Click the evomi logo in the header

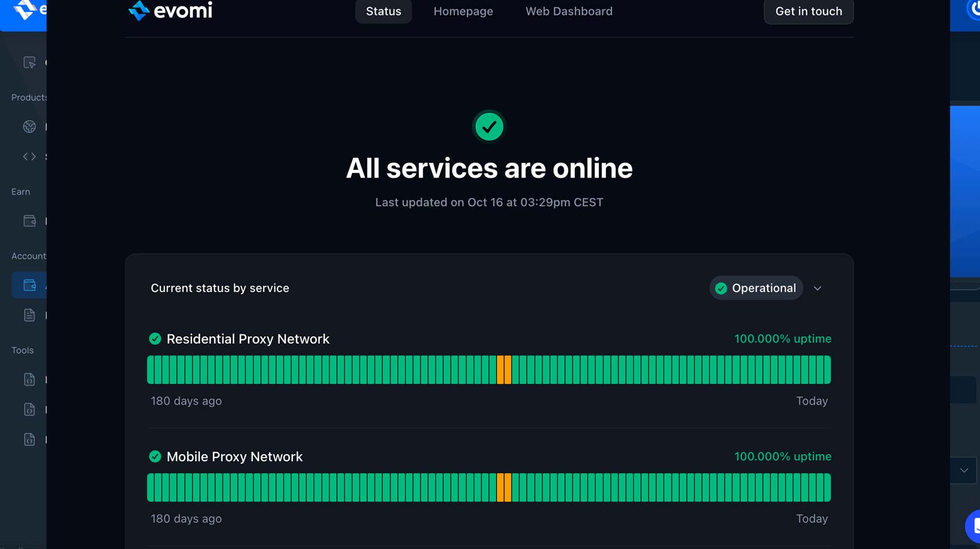coord(171,11)
